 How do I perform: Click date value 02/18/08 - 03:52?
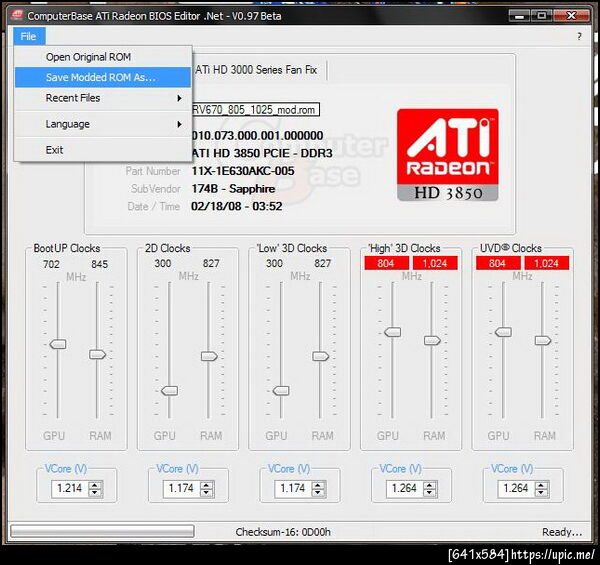236,207
